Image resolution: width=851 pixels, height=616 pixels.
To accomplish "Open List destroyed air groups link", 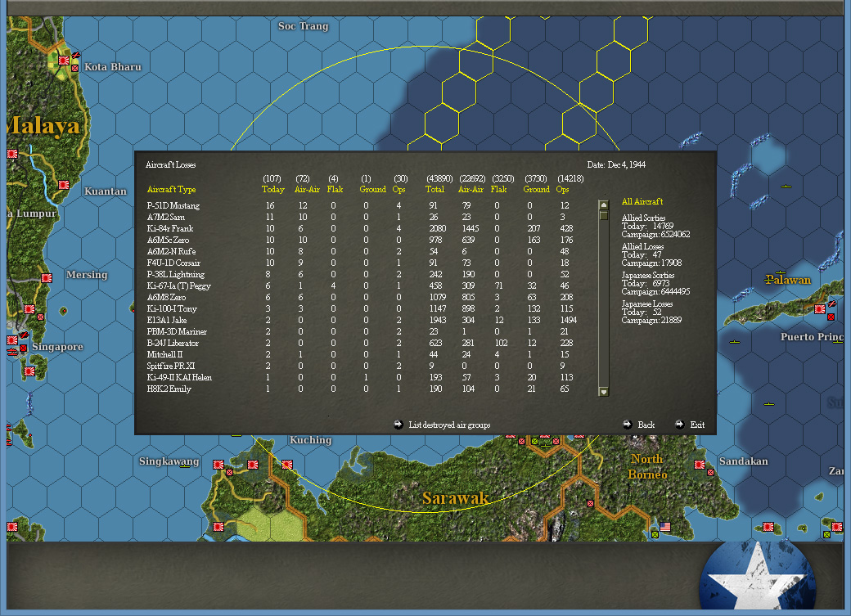I will [x=449, y=425].
